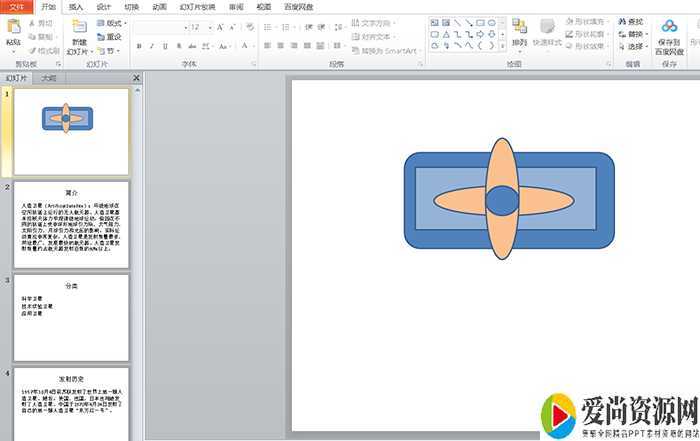700x441 pixels.
Task: Open the Outline (大纲) pane tab
Action: pyautogui.click(x=49, y=77)
